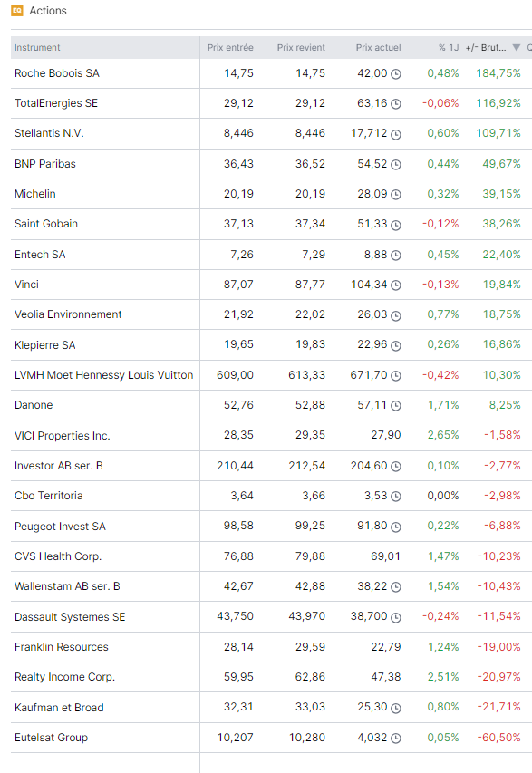Click the clock icon beside Vinci price 104,34
Image resolution: width=532 pixels, height=773 pixels.
point(395,285)
